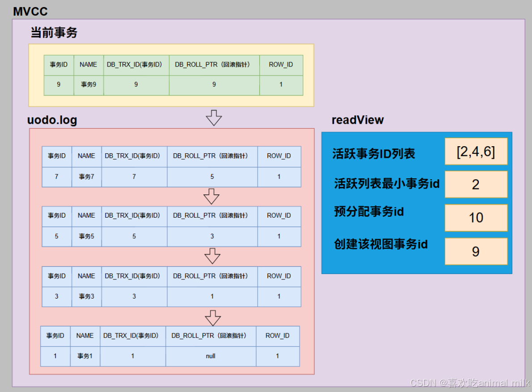532x392 pixels.
Task: Select the DB_ROLL_PTR header cell of 事务9
Action: [x=214, y=64]
